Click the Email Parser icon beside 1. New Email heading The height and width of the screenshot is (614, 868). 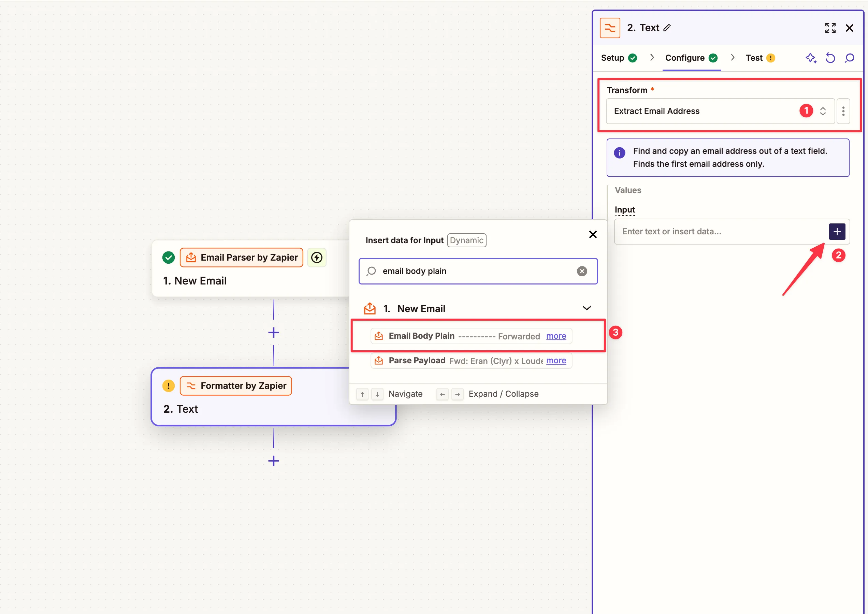[x=370, y=308]
